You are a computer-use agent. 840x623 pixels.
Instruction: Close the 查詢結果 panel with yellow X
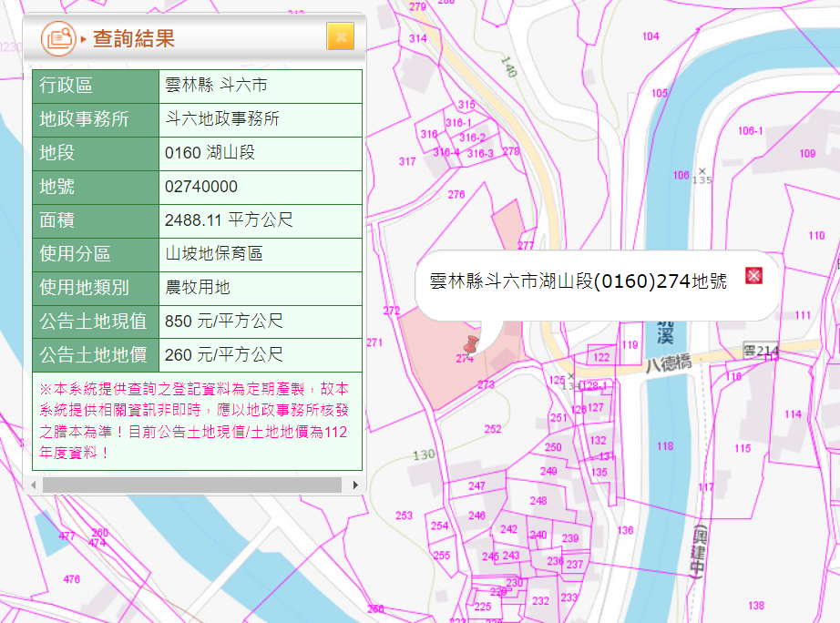pos(340,36)
